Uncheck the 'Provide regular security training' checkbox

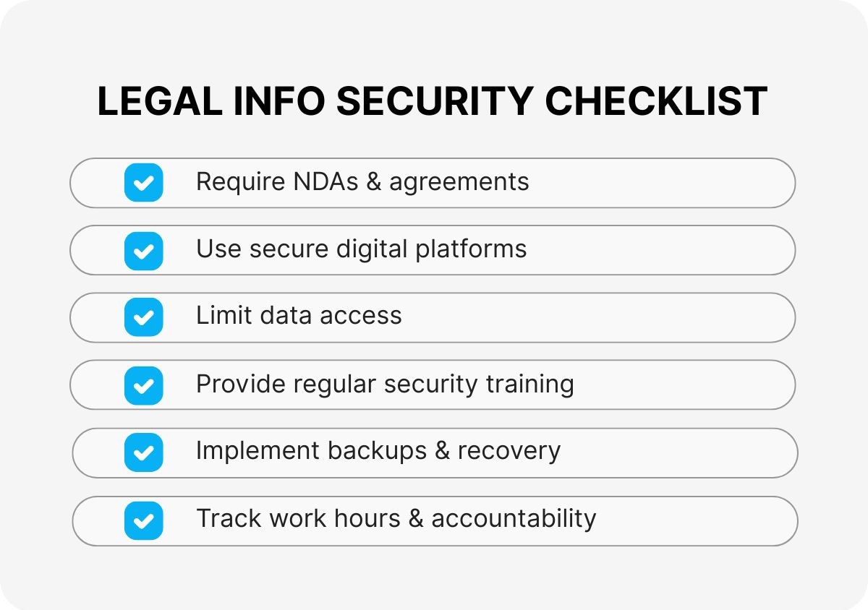tap(143, 385)
